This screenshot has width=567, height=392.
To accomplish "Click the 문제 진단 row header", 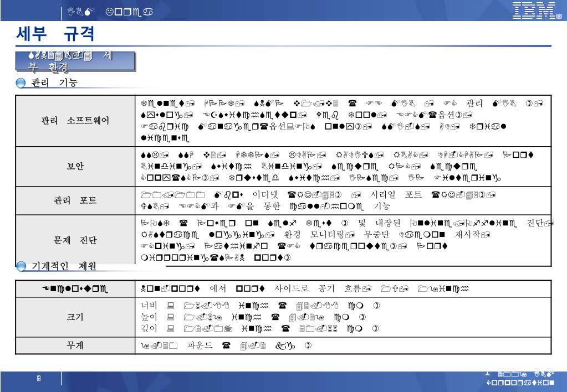I will pos(75,240).
